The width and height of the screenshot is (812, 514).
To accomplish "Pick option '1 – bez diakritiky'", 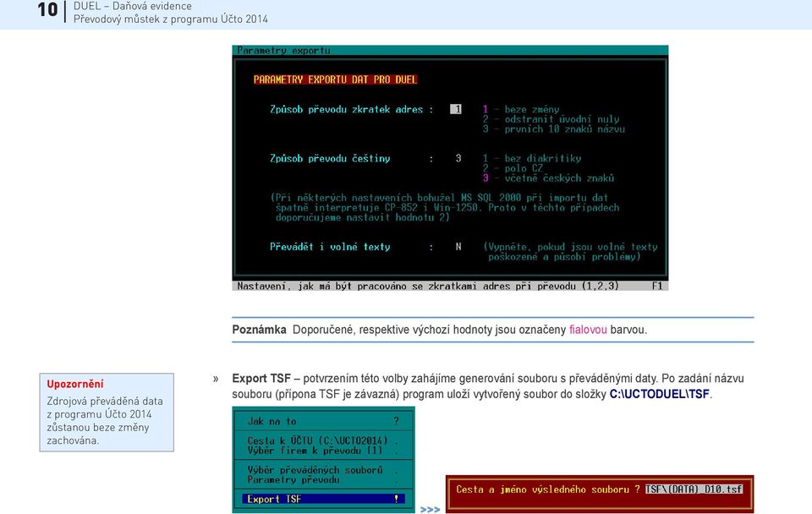I will (x=532, y=158).
